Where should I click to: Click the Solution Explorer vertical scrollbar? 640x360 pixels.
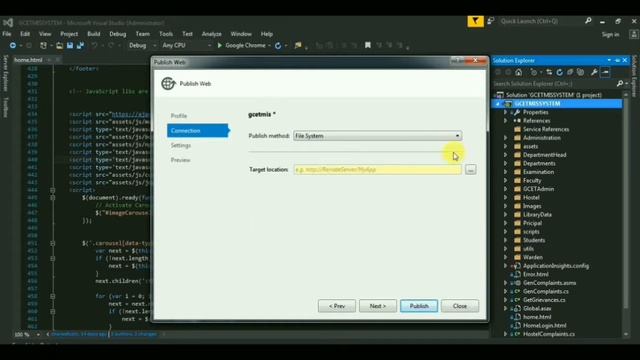[x=626, y=213]
